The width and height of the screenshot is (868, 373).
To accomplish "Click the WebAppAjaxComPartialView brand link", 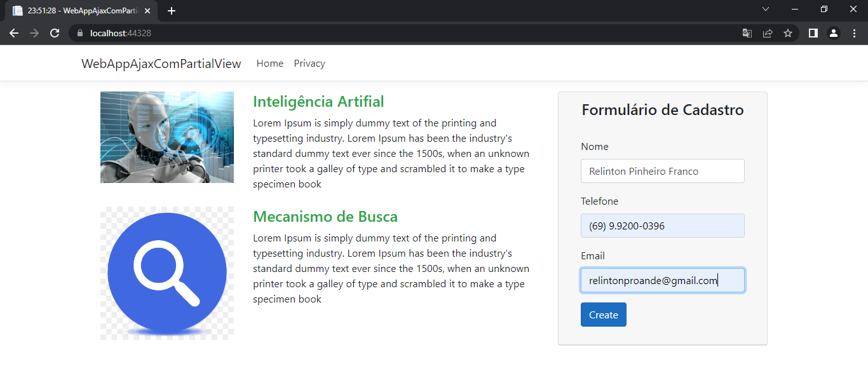I will click(161, 63).
